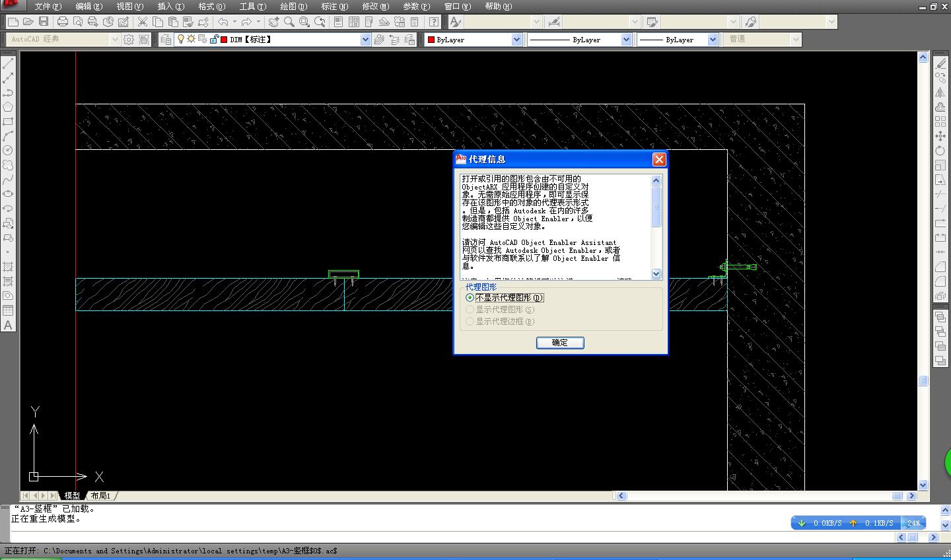Expand the lineweight ByLayer dropdown
The image size is (951, 560).
point(713,40)
